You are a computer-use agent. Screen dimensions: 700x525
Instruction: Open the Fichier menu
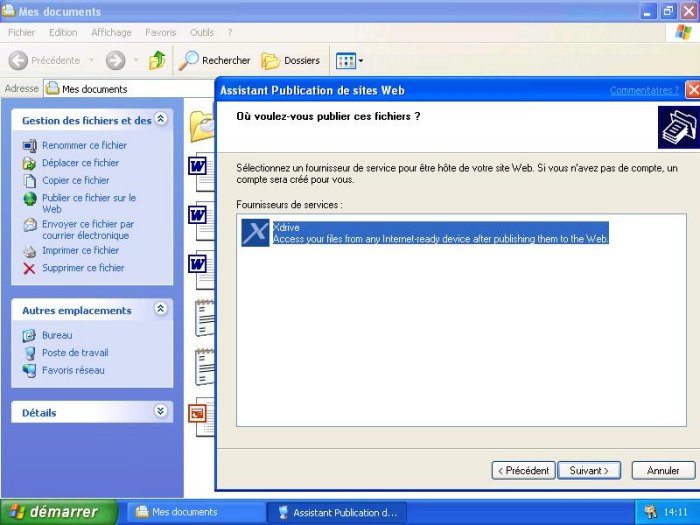coord(21,32)
